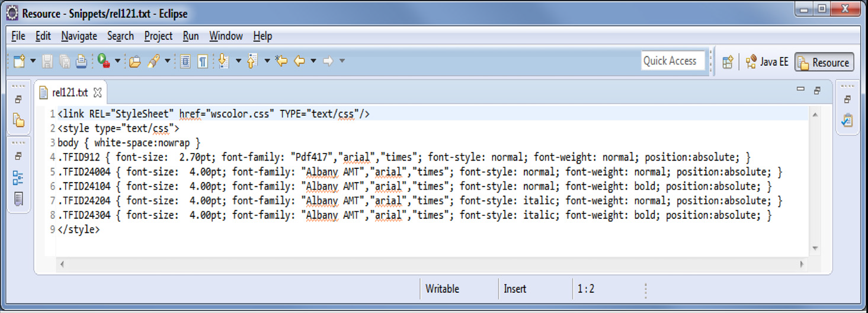Open the New wizard dropdown arrow
Screen dimensions: 868x313
point(33,61)
